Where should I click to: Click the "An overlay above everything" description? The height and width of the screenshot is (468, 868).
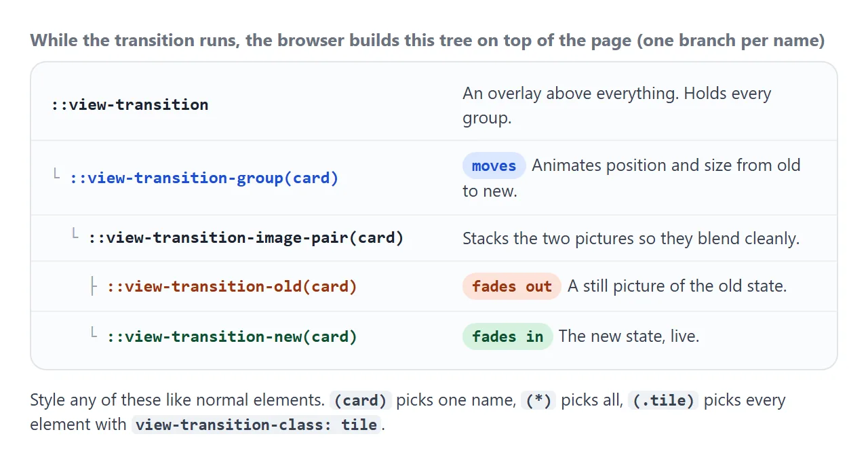tap(617, 106)
